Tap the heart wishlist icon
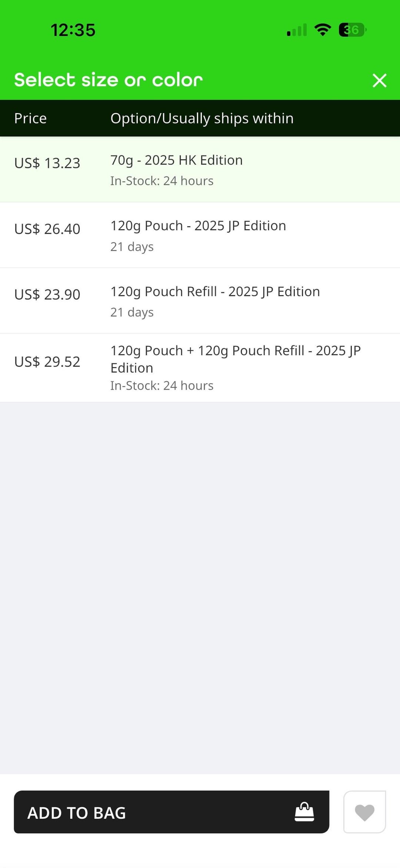400x868 pixels. pyautogui.click(x=364, y=812)
